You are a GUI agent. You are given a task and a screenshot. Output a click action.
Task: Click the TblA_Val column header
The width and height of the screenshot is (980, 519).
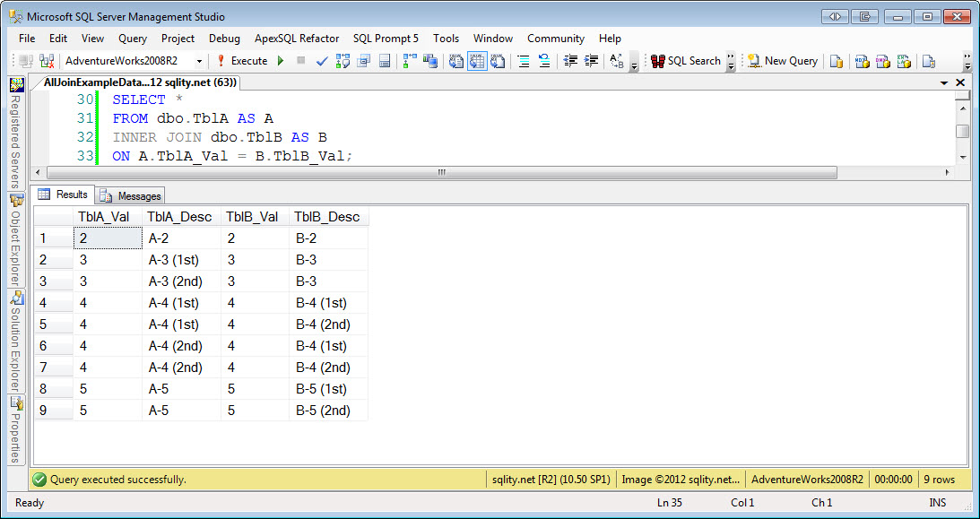(x=108, y=217)
